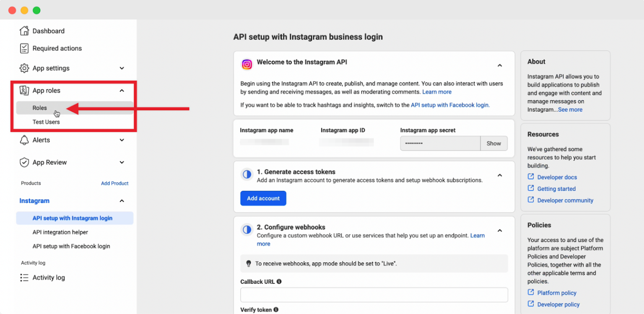The image size is (644, 314).
Task: Click the Activity log list icon
Action: 24,278
